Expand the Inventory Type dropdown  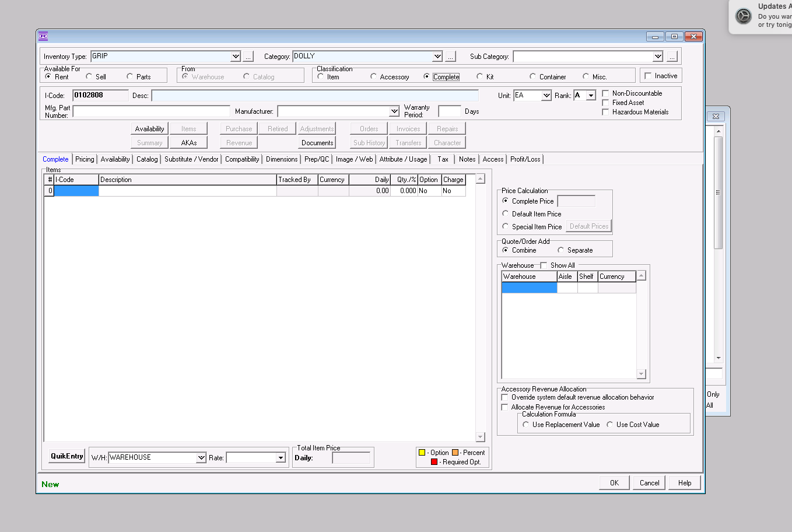click(236, 57)
